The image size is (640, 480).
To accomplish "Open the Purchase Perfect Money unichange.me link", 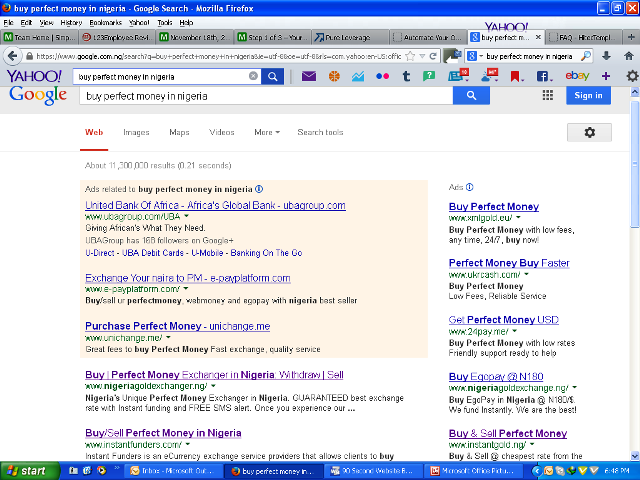I will tap(177, 326).
